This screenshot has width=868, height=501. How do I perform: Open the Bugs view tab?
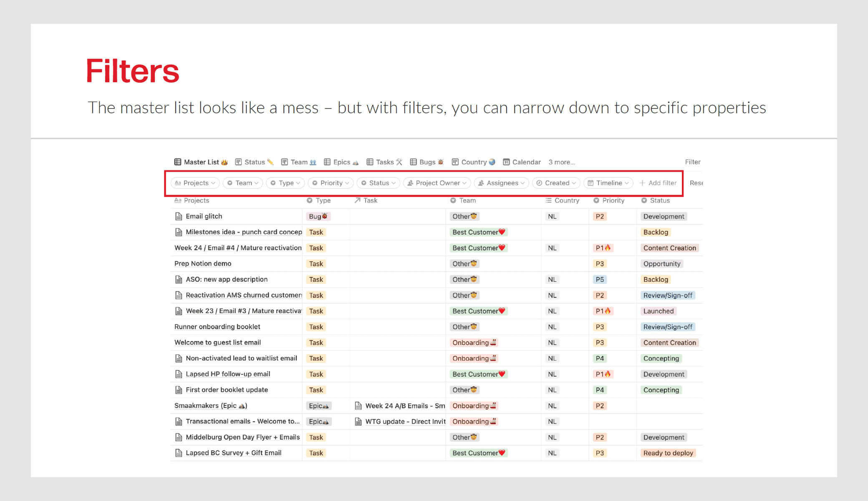point(427,162)
